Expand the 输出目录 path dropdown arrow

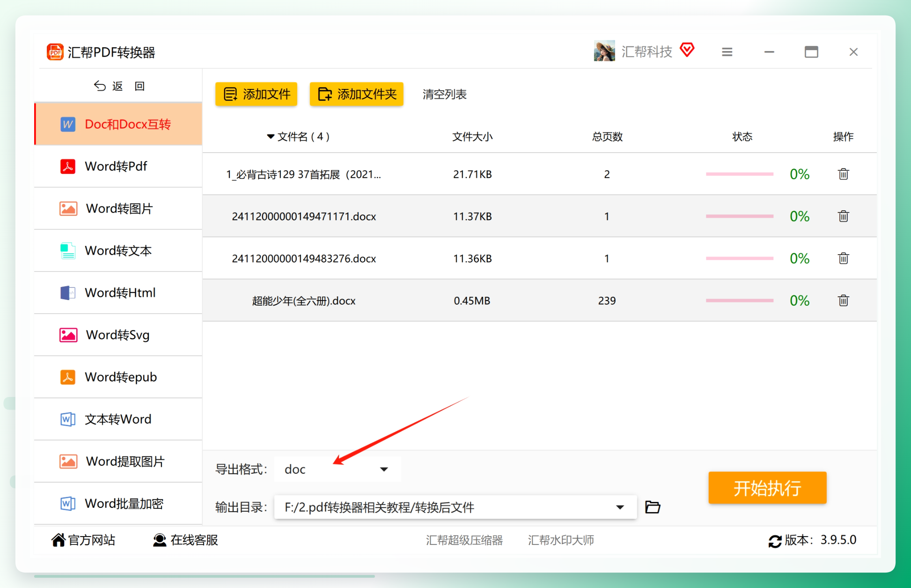(x=620, y=507)
